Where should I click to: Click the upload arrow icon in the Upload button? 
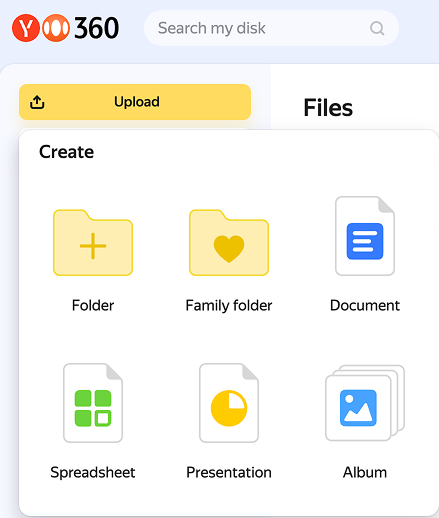pyautogui.click(x=37, y=102)
